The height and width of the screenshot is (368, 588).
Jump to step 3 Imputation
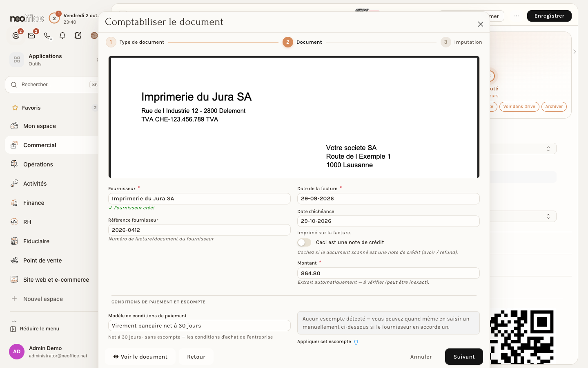(x=461, y=42)
